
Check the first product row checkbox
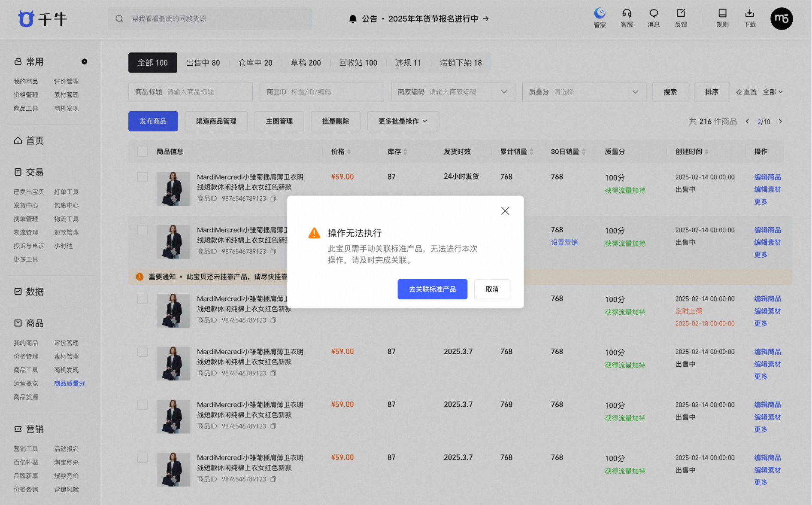click(x=142, y=177)
